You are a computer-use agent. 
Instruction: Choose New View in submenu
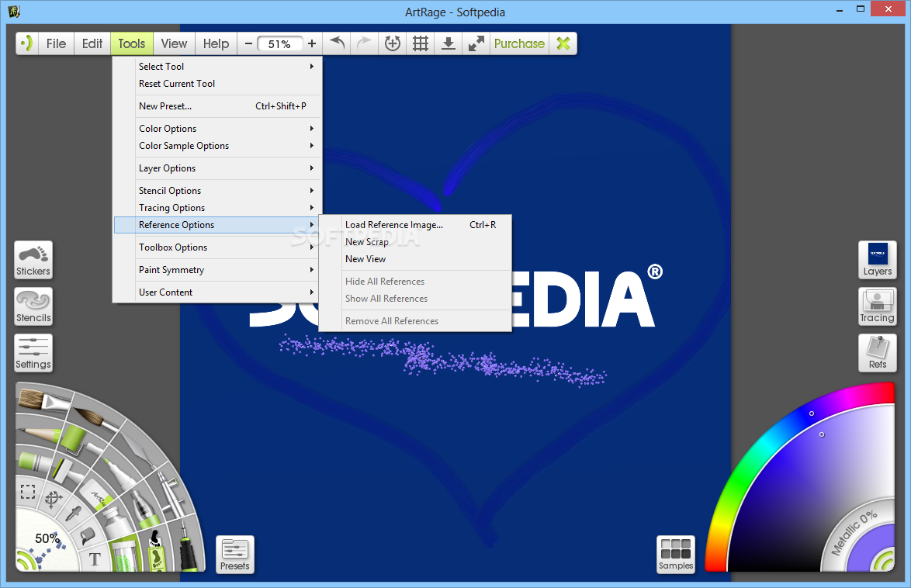pos(415,259)
